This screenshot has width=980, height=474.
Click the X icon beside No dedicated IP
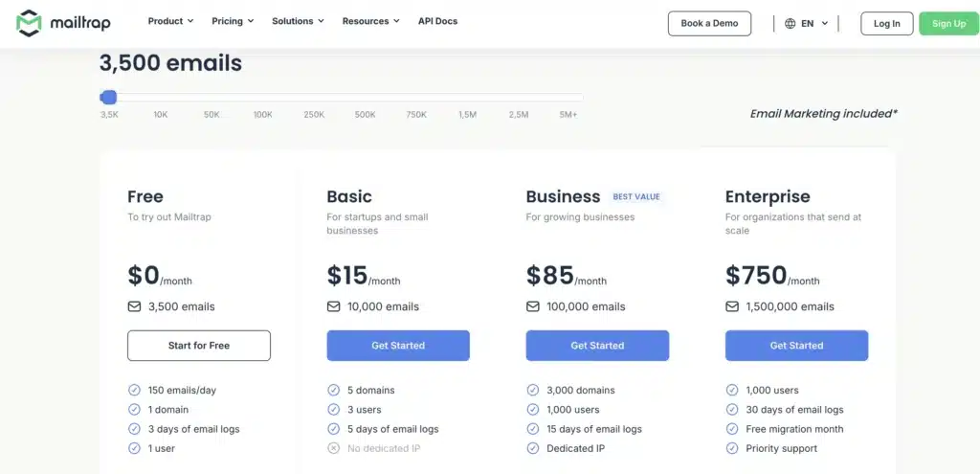click(334, 448)
